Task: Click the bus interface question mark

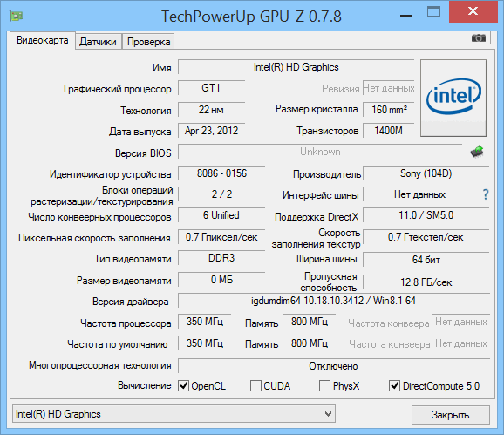Action: (486, 194)
